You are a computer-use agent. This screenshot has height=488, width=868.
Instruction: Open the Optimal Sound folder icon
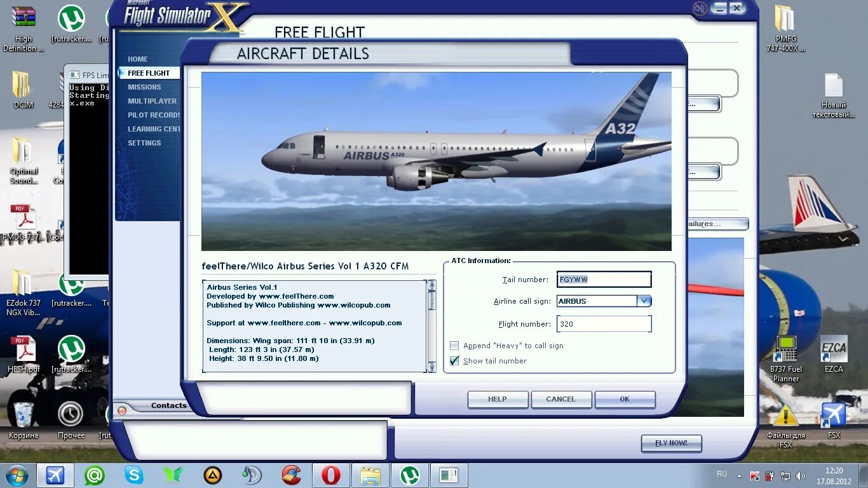24,161
